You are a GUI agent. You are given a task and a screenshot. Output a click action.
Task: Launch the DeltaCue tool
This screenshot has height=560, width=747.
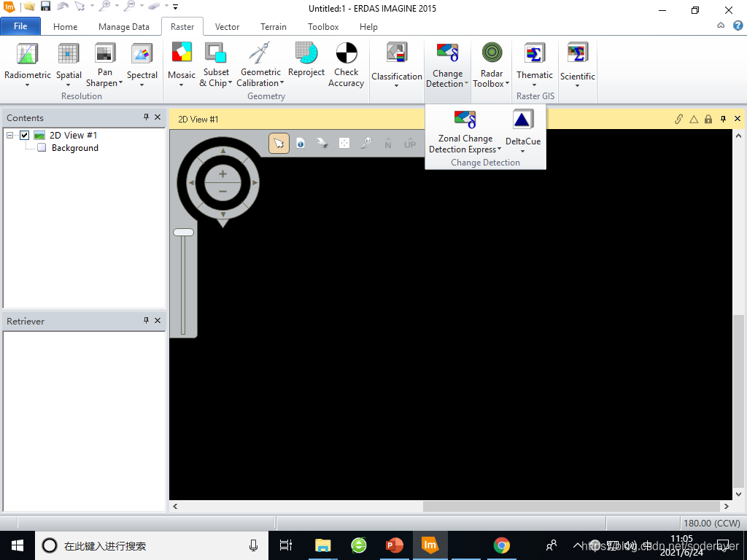click(522, 132)
